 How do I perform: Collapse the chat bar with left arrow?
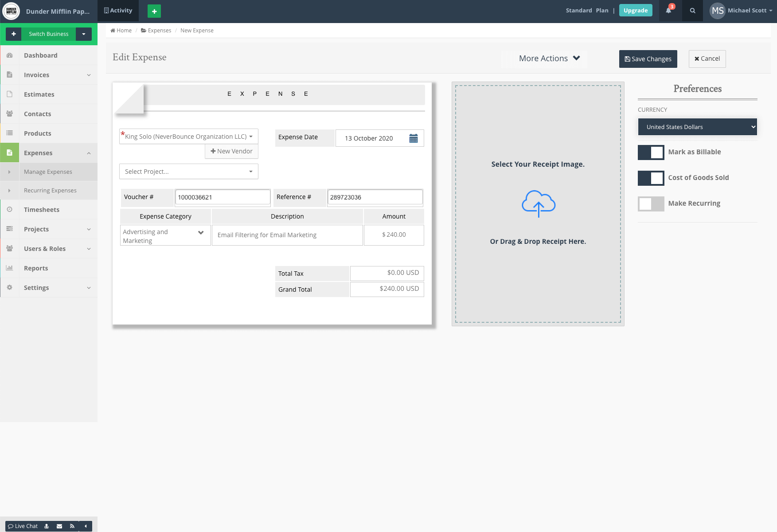(x=86, y=526)
